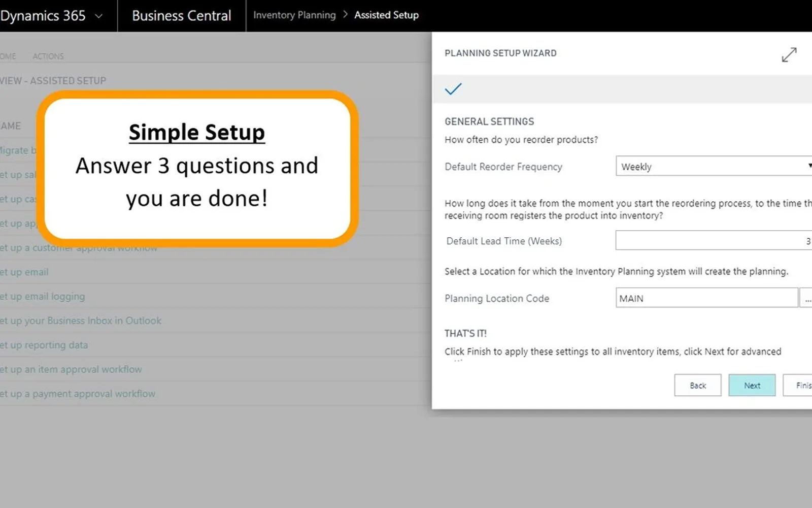This screenshot has height=508, width=812.
Task: Open the location lookup ellipsis button
Action: pyautogui.click(x=806, y=298)
